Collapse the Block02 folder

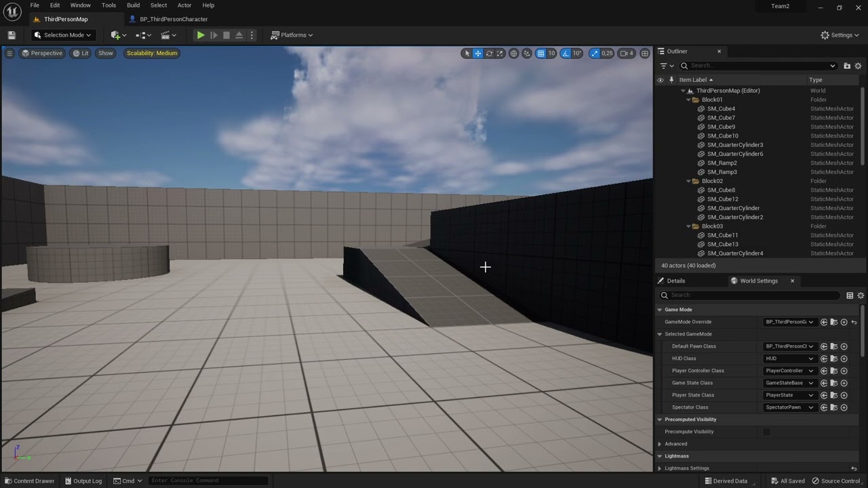pyautogui.click(x=688, y=181)
